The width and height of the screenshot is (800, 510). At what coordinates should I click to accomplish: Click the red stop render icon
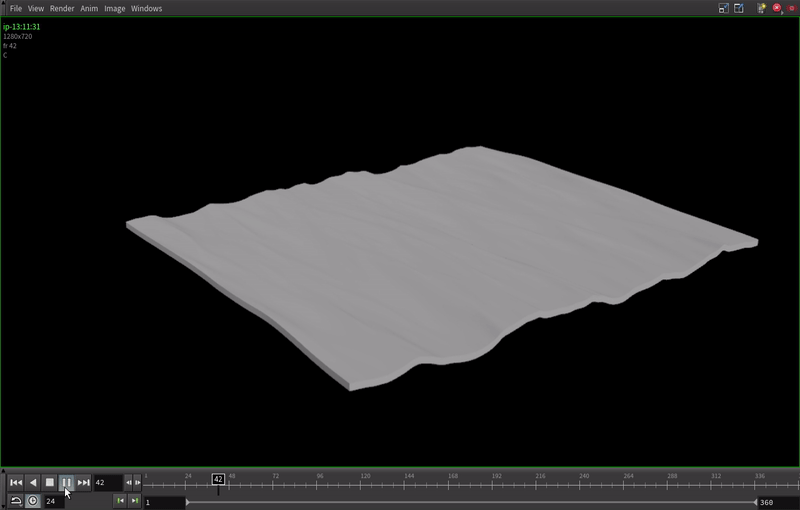pyautogui.click(x=777, y=8)
